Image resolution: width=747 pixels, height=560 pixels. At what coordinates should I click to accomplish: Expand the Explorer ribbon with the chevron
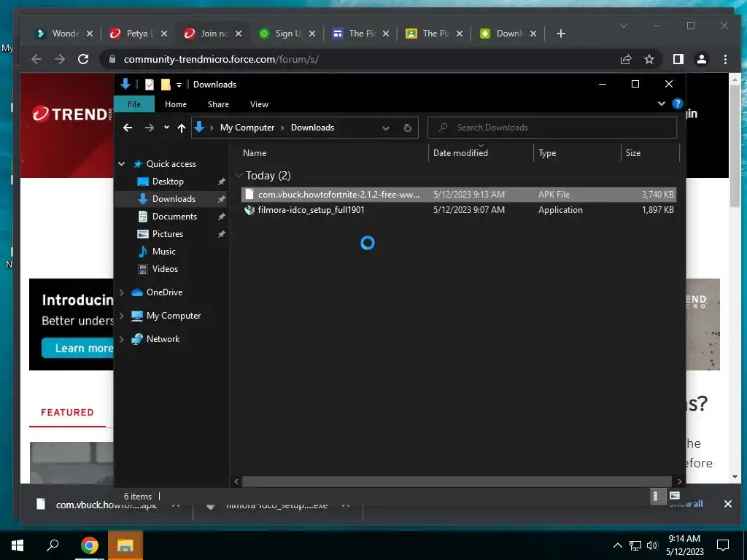coord(661,104)
